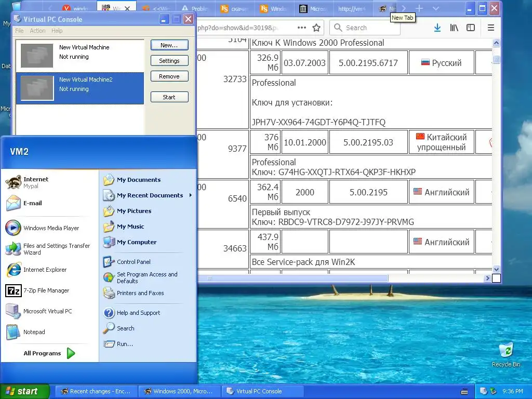Screen dimensions: 532x399
Task: Click Windows start button on taskbar
Action: [25, 391]
